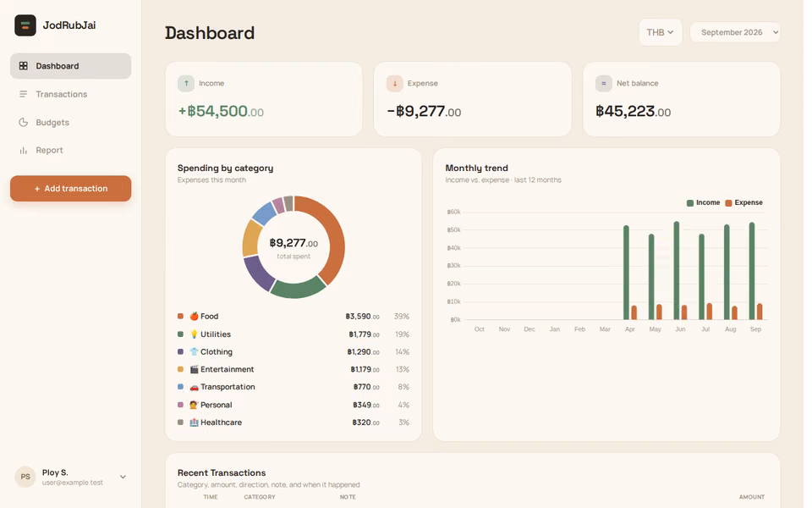Open the September 2026 month selector

[x=735, y=32]
